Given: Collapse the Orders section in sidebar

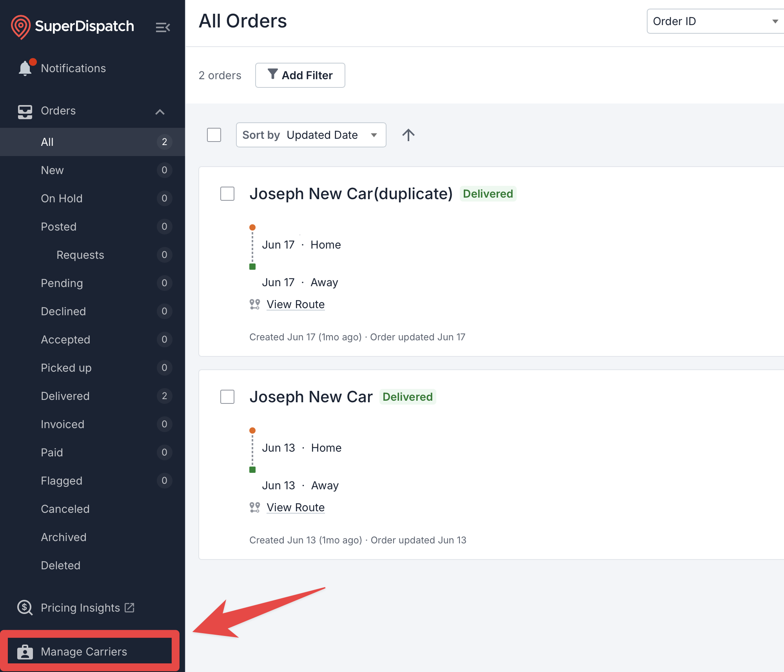Looking at the screenshot, I should click(x=160, y=111).
